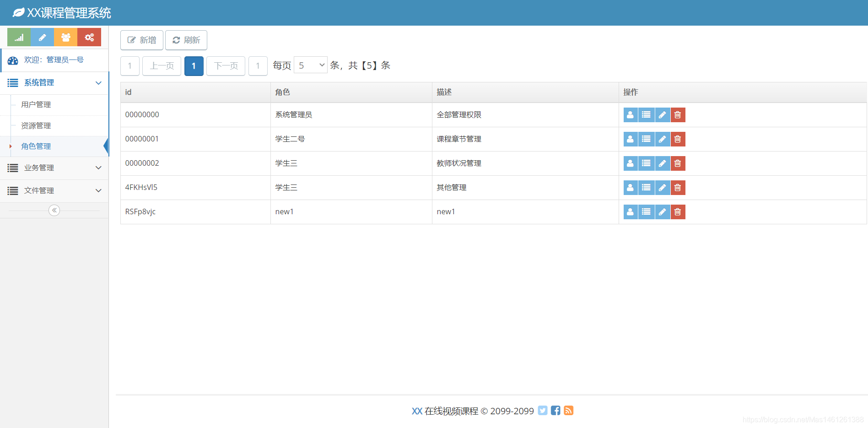868x428 pixels.
Task: Click the XX课程管理系统 title
Action: click(69, 13)
